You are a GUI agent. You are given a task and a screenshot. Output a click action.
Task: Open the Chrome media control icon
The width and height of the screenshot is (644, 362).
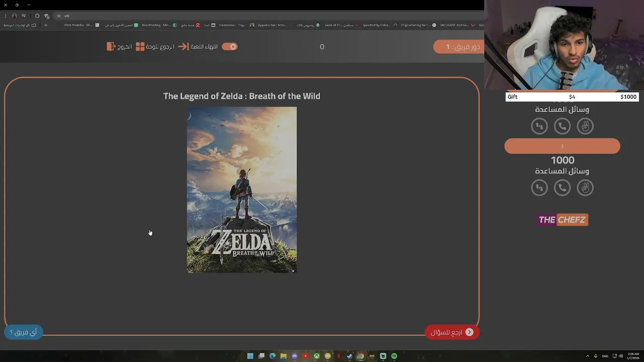pos(24,16)
